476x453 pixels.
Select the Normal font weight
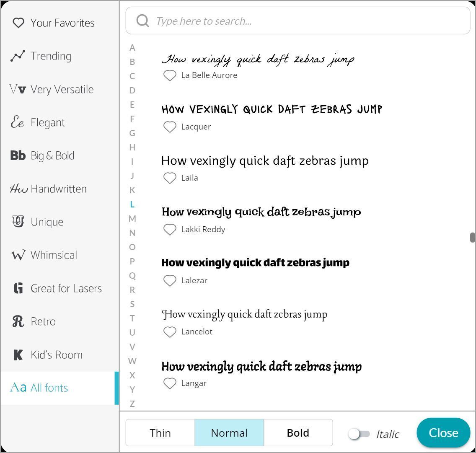pyautogui.click(x=229, y=432)
